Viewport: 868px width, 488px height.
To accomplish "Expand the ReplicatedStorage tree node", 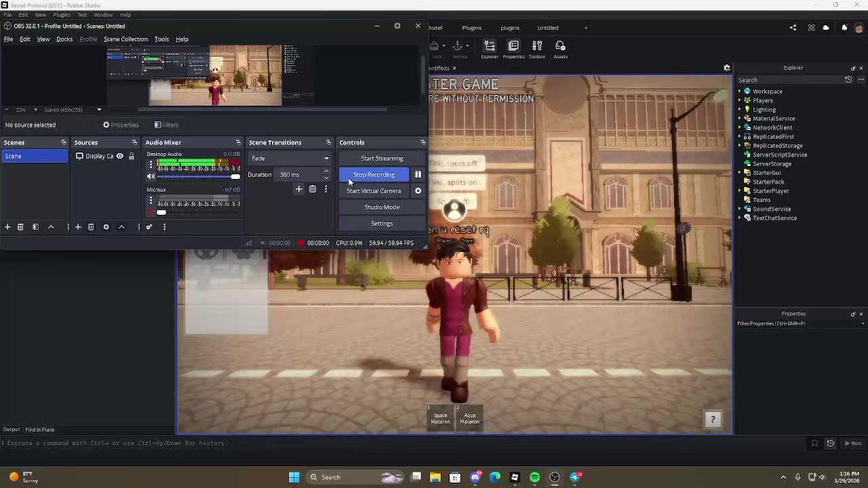I will (x=740, y=146).
